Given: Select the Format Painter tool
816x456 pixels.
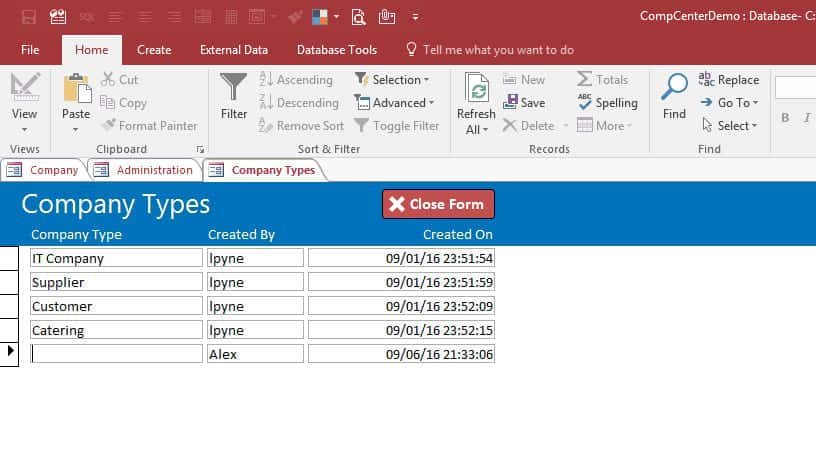Looking at the screenshot, I should coord(149,126).
